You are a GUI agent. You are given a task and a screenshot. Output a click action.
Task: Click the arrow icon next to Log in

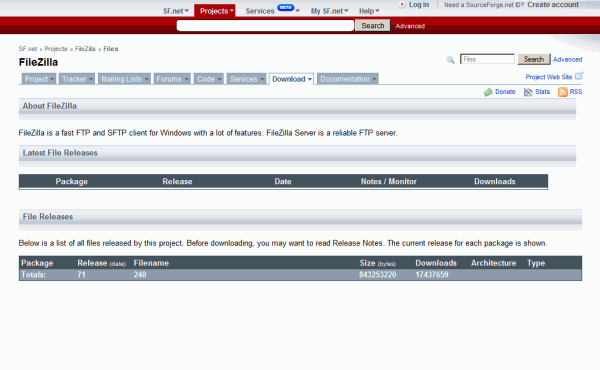[x=402, y=5]
